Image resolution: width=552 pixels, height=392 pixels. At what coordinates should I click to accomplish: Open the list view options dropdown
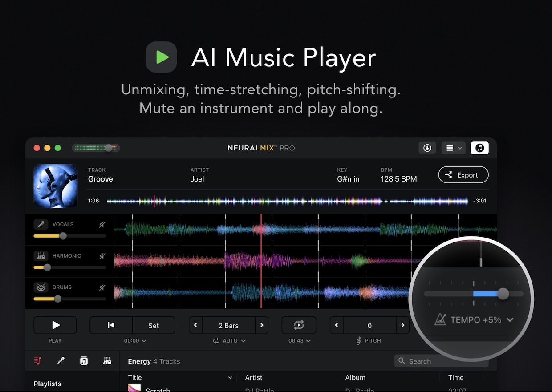[453, 148]
